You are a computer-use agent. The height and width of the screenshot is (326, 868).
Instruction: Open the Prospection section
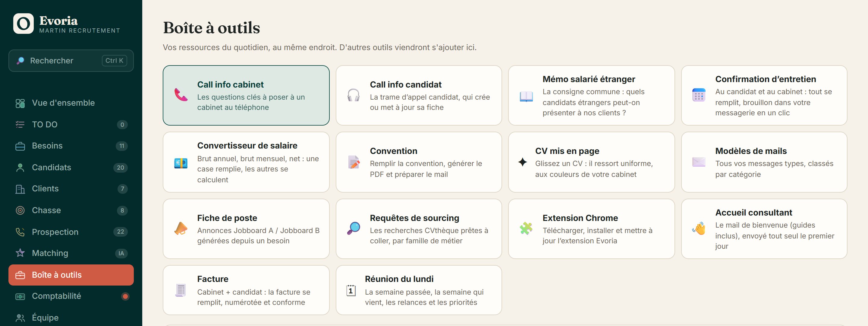[71, 232]
